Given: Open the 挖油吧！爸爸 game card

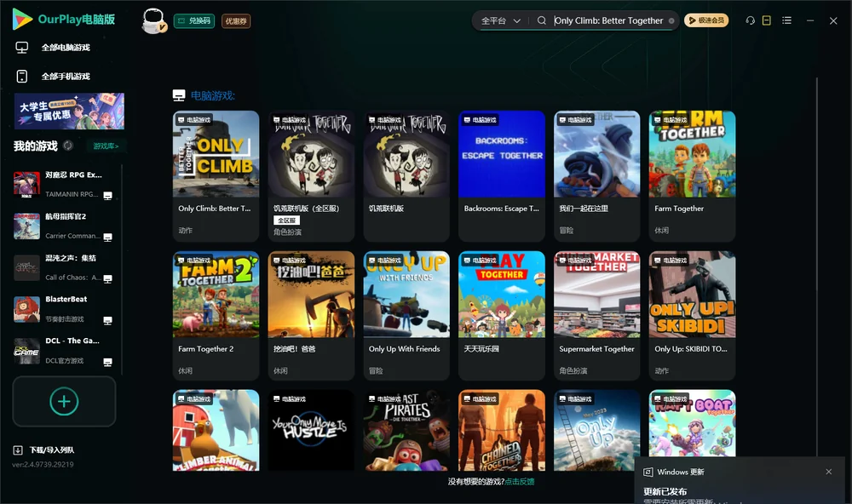Looking at the screenshot, I should 311,316.
